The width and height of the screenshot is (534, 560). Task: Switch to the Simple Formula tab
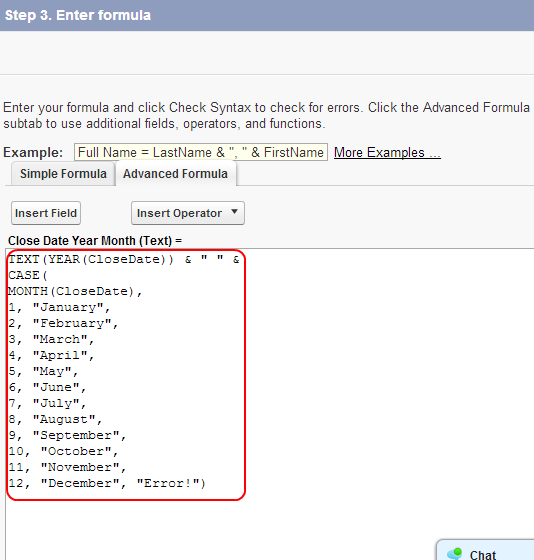(x=63, y=174)
